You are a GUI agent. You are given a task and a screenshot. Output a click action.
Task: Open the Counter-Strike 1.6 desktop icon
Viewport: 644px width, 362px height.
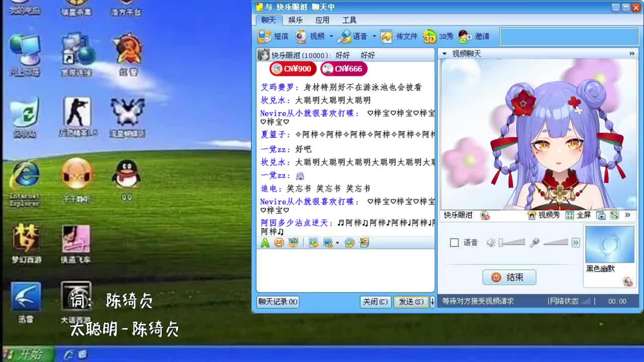(77, 117)
